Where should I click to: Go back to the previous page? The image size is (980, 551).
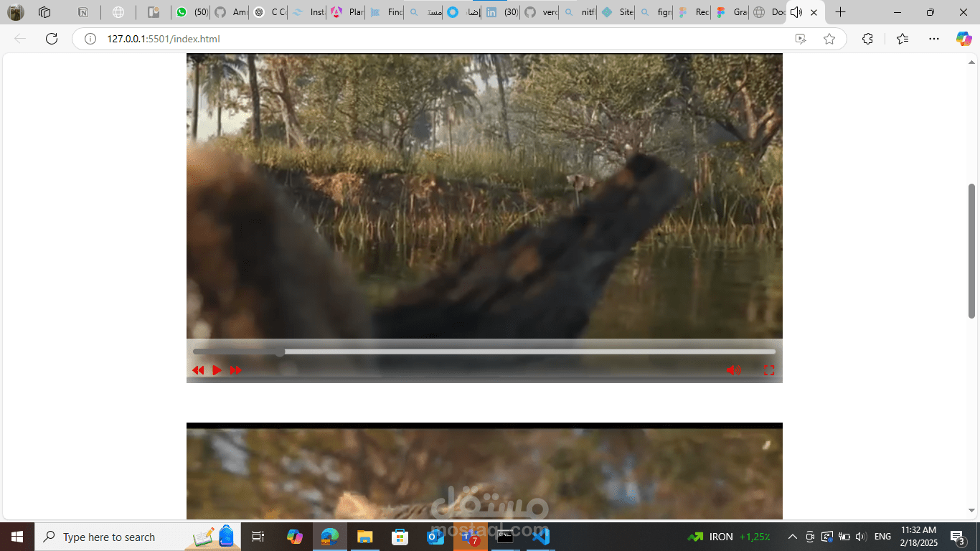[x=20, y=39]
